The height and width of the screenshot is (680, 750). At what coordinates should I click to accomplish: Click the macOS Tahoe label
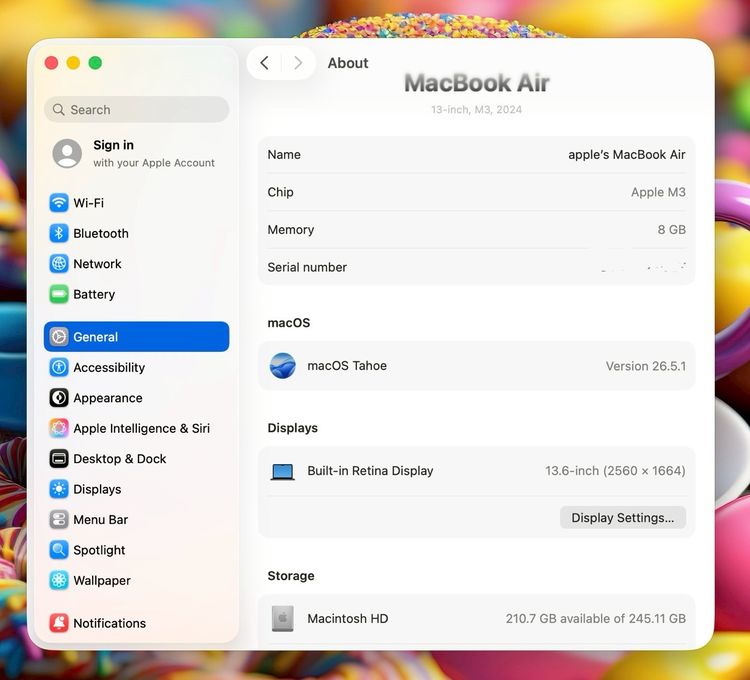(347, 366)
